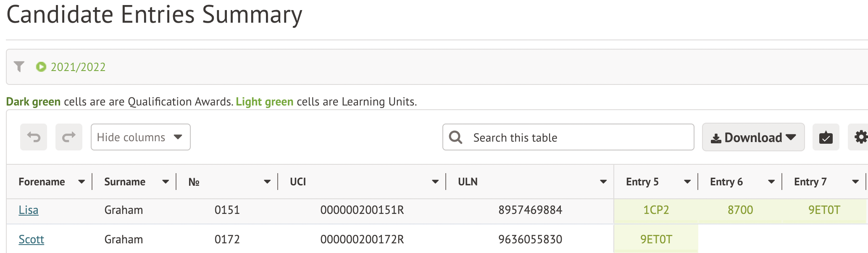Open the table settings gear icon
Screen dimensions: 868x253
click(x=860, y=137)
